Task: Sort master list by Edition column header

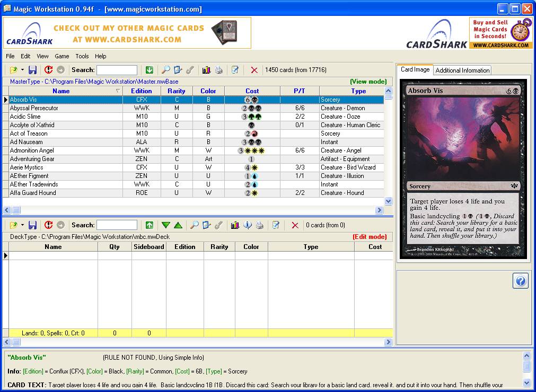Action: [x=142, y=91]
